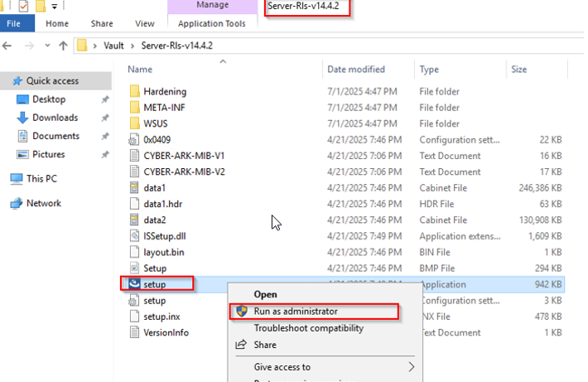This screenshot has height=382, width=588.
Task: Sort by the Name column header
Action: [x=140, y=70]
